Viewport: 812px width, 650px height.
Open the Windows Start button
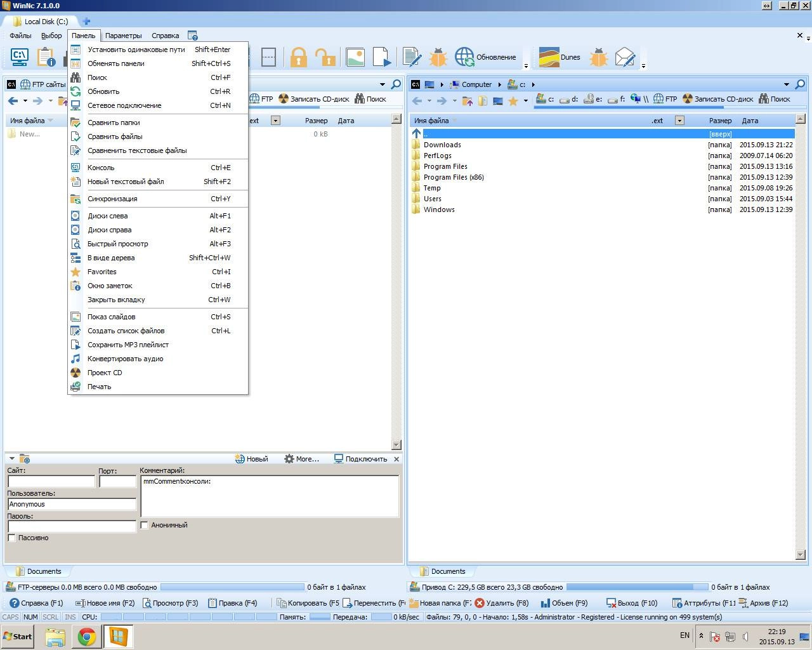[x=17, y=637]
